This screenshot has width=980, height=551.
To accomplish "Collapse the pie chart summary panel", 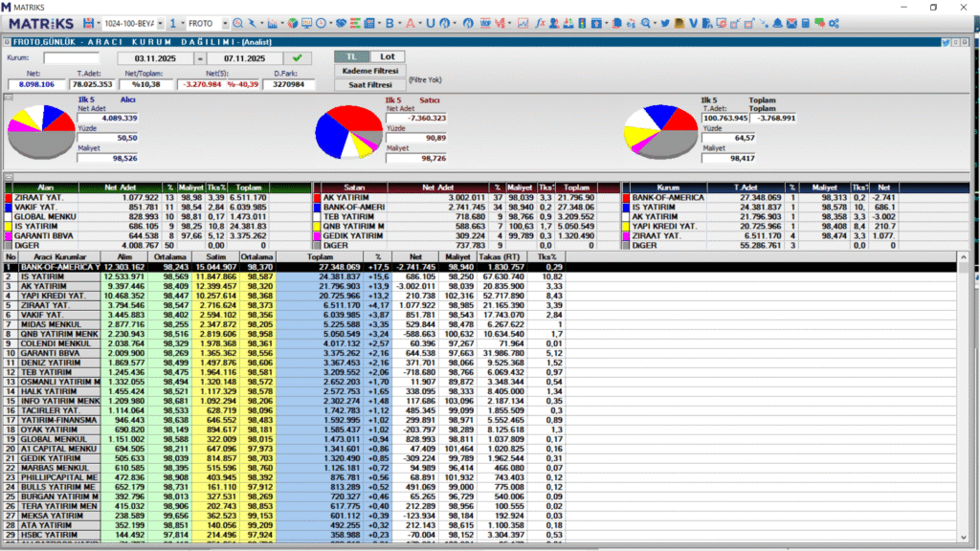I will click(9, 97).
